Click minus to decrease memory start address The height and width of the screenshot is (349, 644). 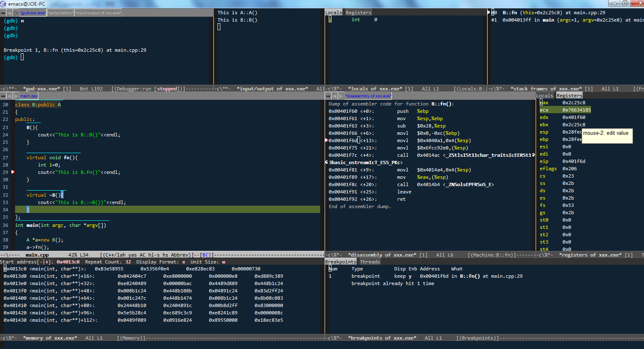pos(41,262)
